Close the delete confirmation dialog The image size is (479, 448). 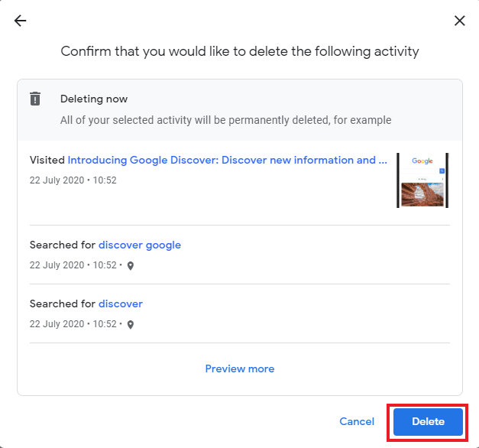pyautogui.click(x=459, y=21)
